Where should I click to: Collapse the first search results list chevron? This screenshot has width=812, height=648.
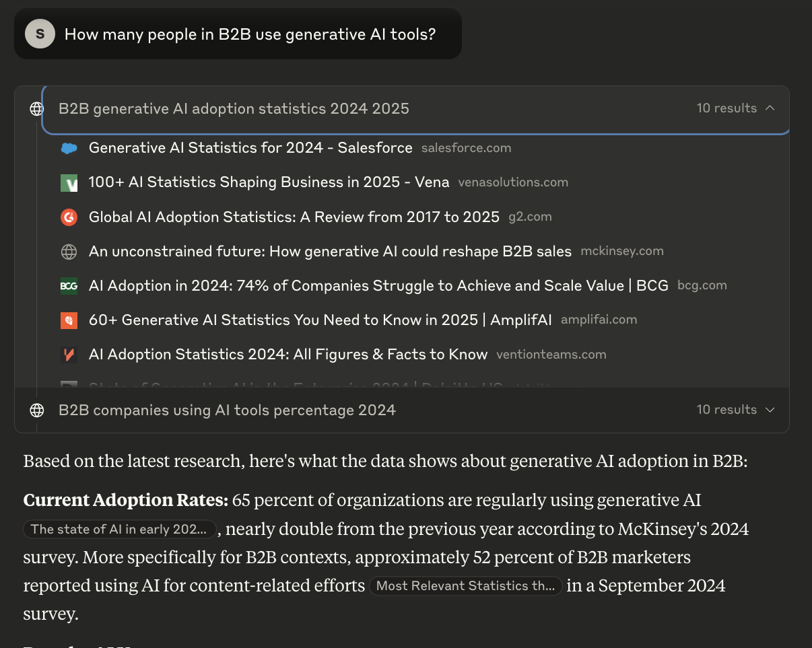pyautogui.click(x=770, y=108)
